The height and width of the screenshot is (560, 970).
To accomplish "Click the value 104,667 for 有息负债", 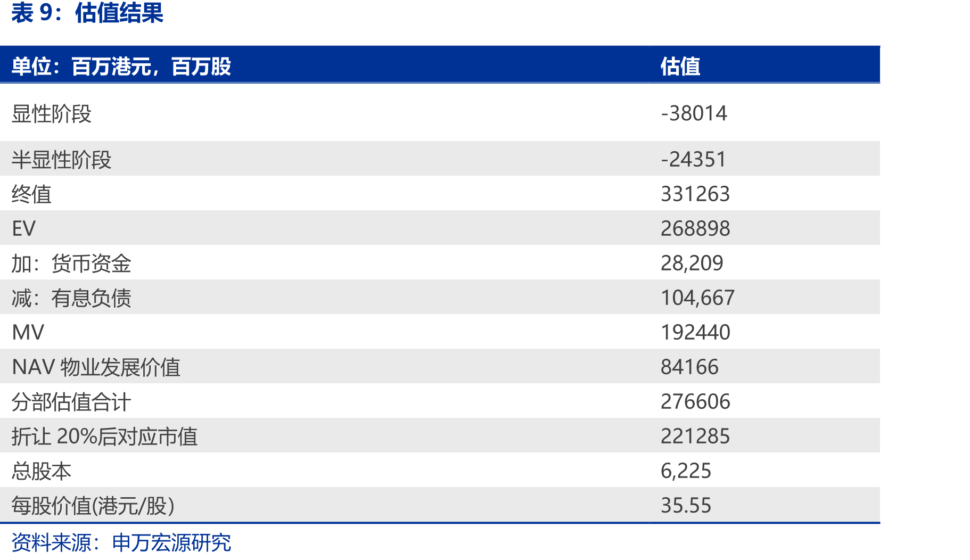I will [x=697, y=298].
